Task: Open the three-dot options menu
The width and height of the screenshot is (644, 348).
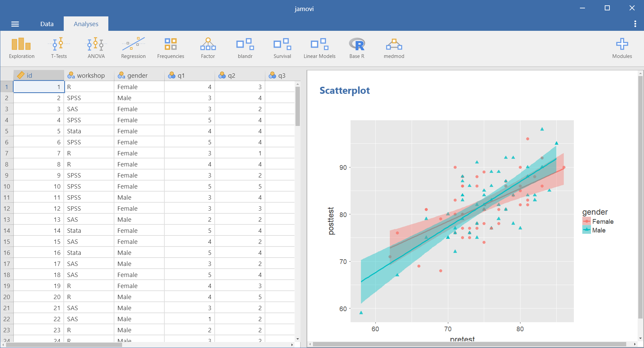Action: coord(635,24)
